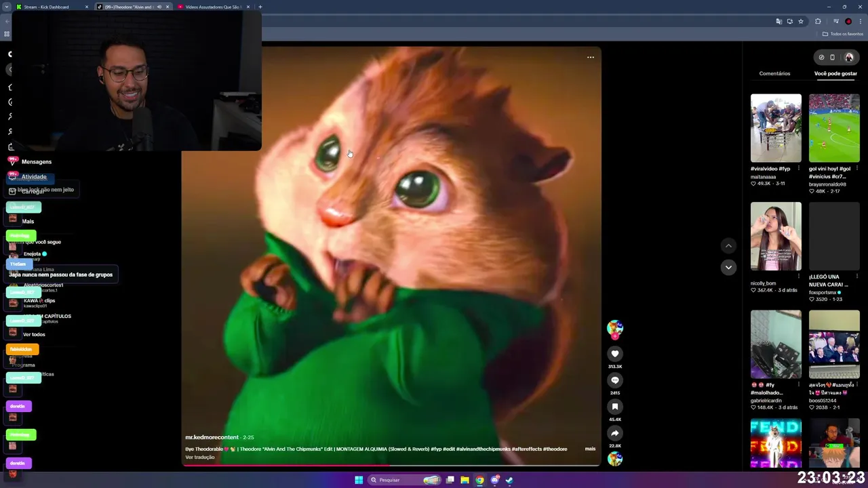Click Ver tradução under the caption
This screenshot has width=868, height=488.
(x=200, y=457)
